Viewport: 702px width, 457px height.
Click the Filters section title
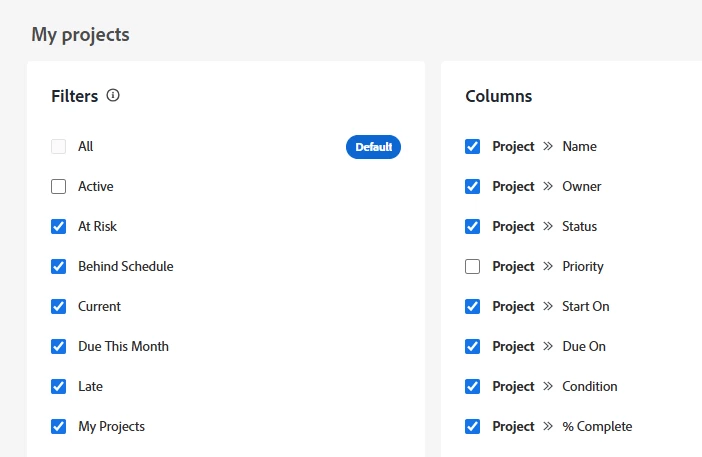[x=74, y=96]
